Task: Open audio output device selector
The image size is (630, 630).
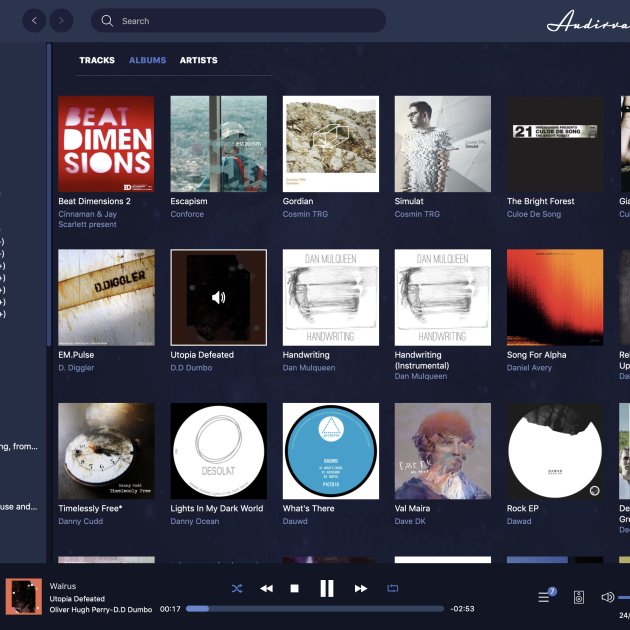Action: (x=579, y=597)
